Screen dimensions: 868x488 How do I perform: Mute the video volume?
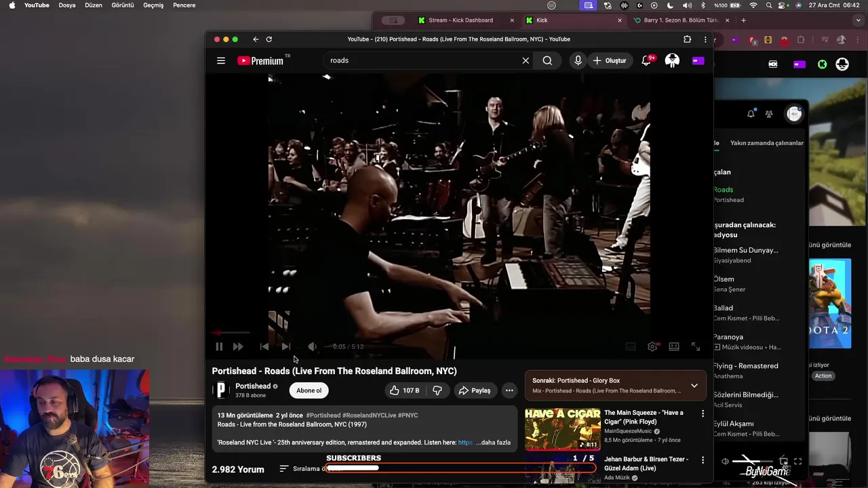pos(312,346)
